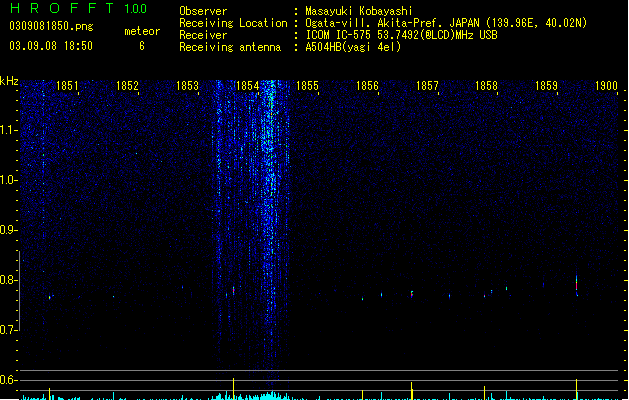Click the Observer name Masayuki Kobayashi
629x400 pixels.
(359, 11)
